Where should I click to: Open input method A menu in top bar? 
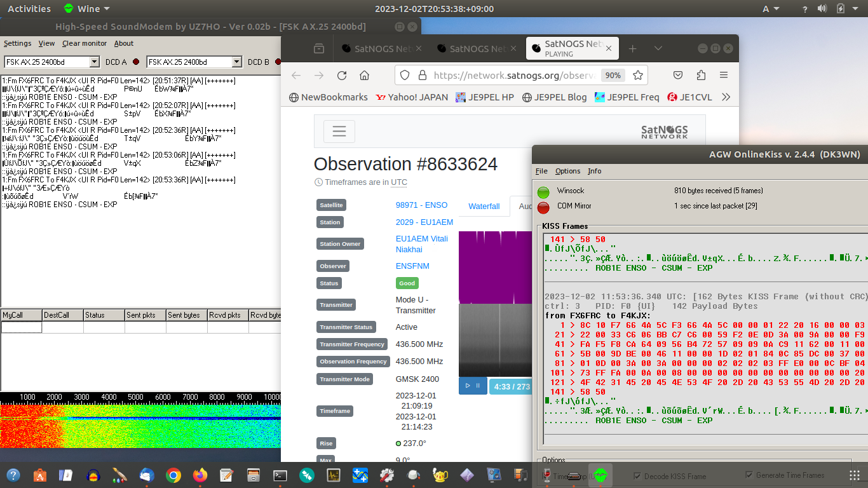[x=770, y=9]
